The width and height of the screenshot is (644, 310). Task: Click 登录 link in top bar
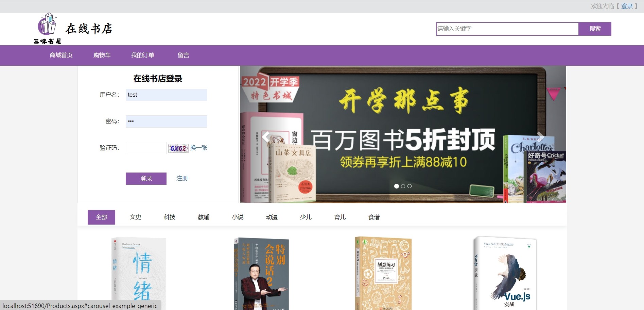pyautogui.click(x=627, y=6)
